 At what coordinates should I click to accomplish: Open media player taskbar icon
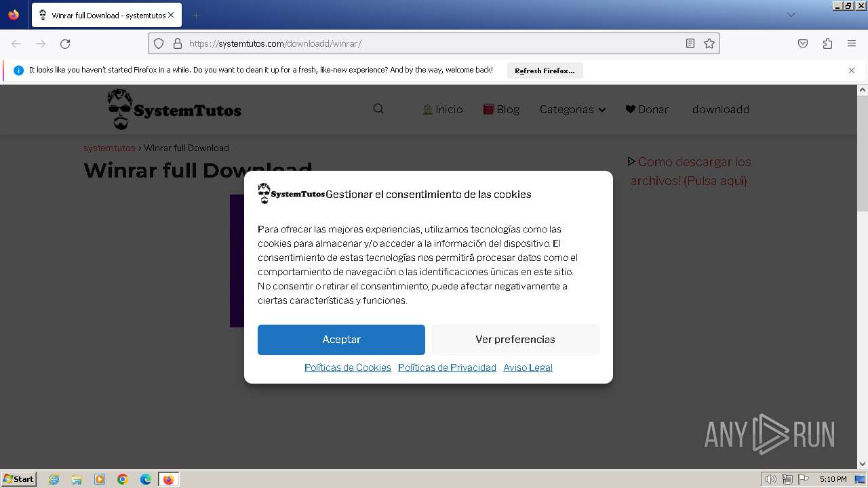(x=100, y=479)
